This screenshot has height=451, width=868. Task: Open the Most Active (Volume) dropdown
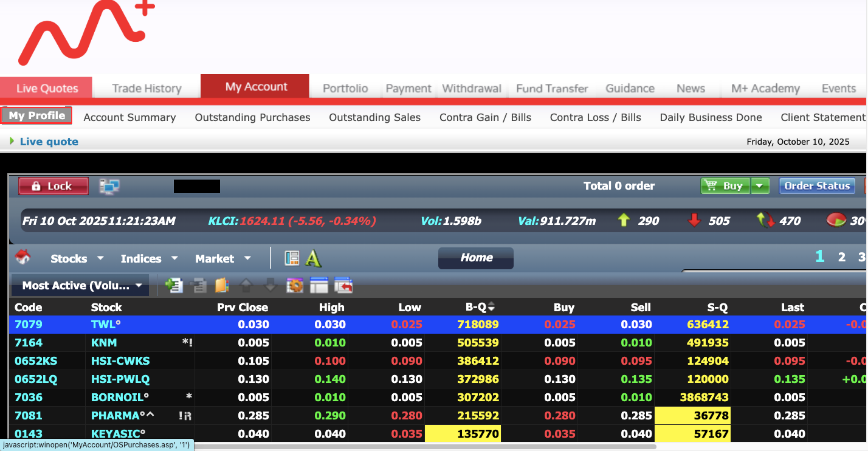pos(81,286)
